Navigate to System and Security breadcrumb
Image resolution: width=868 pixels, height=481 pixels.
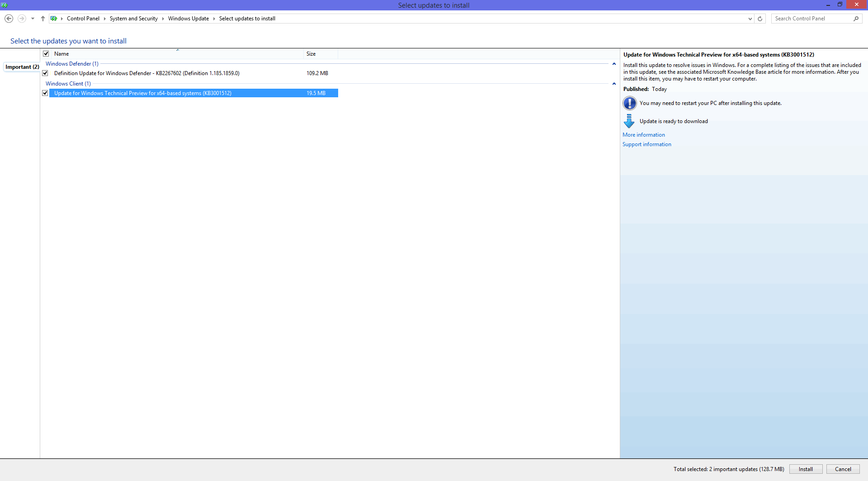134,19
